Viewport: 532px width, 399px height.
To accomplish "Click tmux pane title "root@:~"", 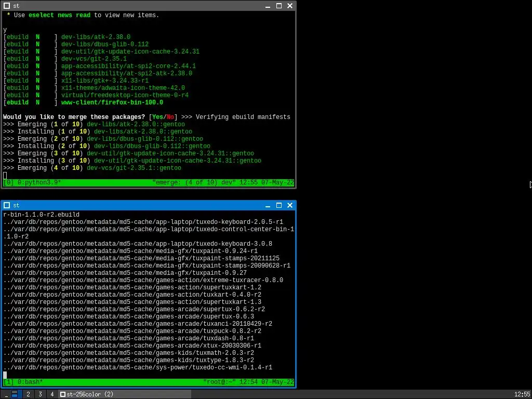I will click(220, 382).
